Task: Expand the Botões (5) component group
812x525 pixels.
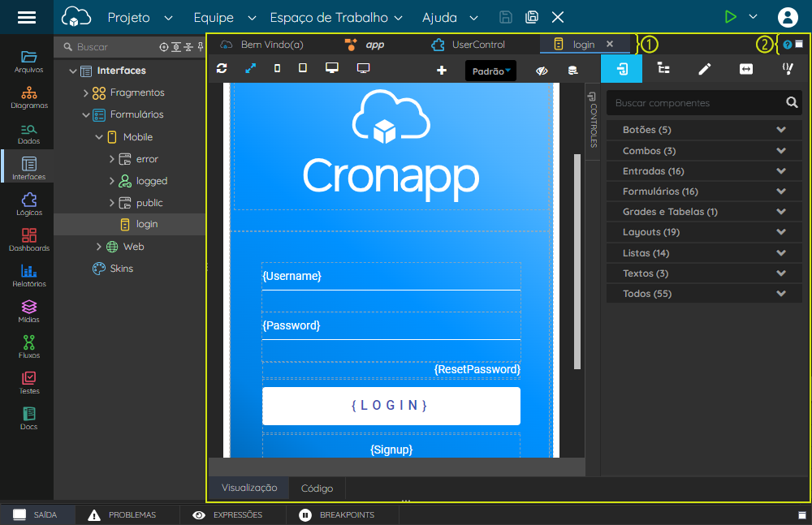Action: (704, 130)
